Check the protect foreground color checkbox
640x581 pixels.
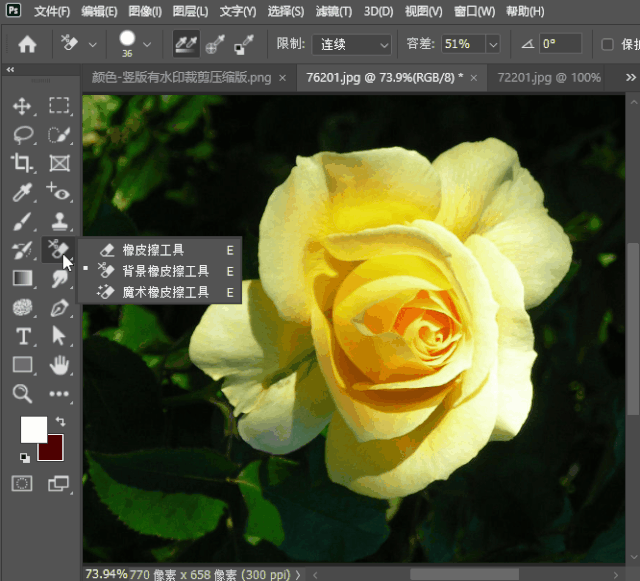pos(607,44)
